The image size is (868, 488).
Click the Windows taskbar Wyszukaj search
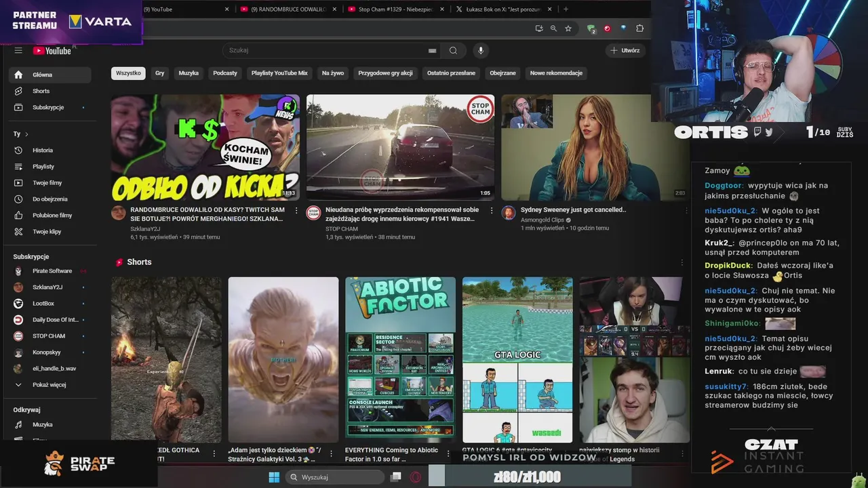pyautogui.click(x=334, y=477)
